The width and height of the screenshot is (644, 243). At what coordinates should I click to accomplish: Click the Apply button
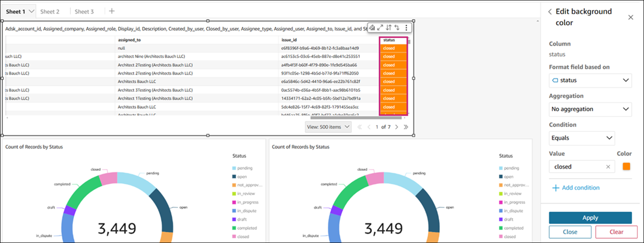click(590, 218)
